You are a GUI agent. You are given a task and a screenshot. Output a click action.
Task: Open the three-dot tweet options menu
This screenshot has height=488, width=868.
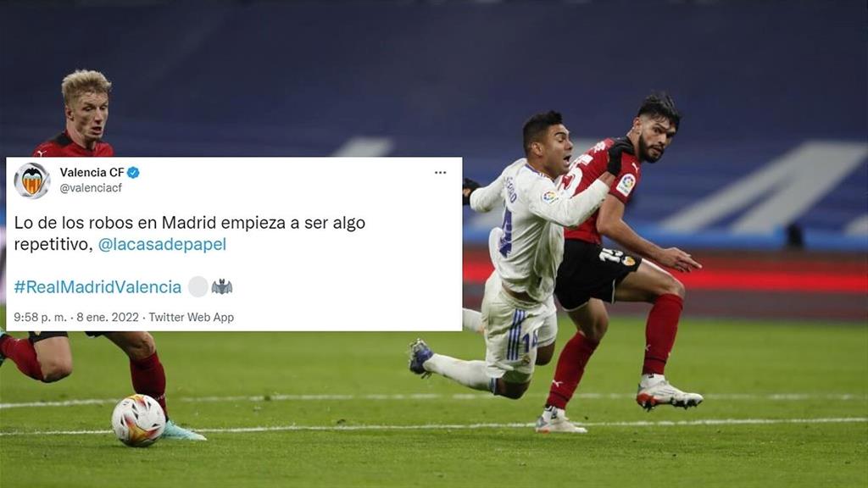tap(440, 173)
